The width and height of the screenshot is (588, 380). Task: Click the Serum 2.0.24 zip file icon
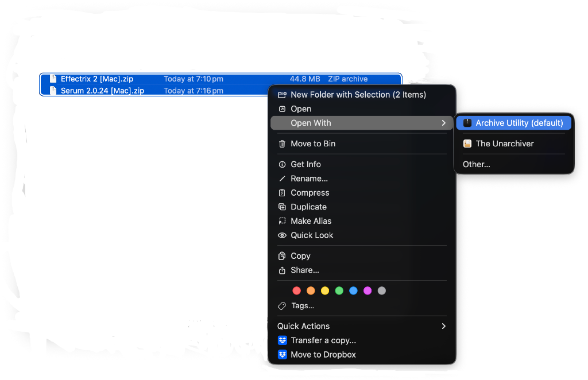pyautogui.click(x=53, y=90)
